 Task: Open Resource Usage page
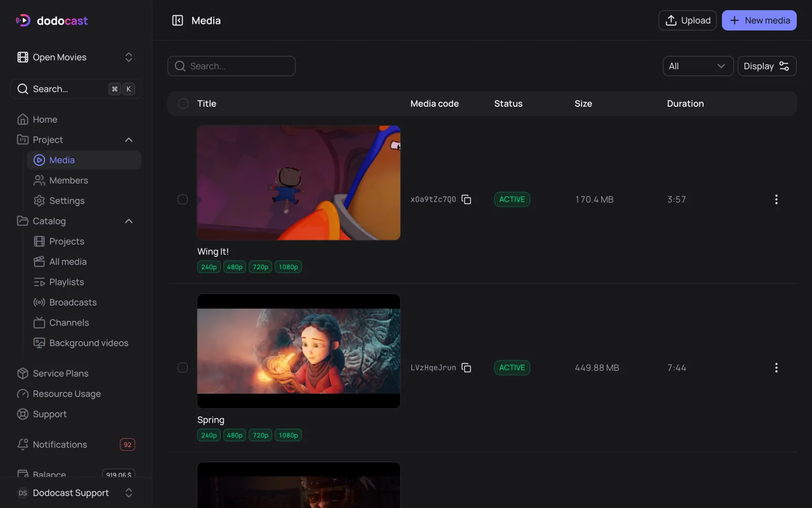point(76,394)
